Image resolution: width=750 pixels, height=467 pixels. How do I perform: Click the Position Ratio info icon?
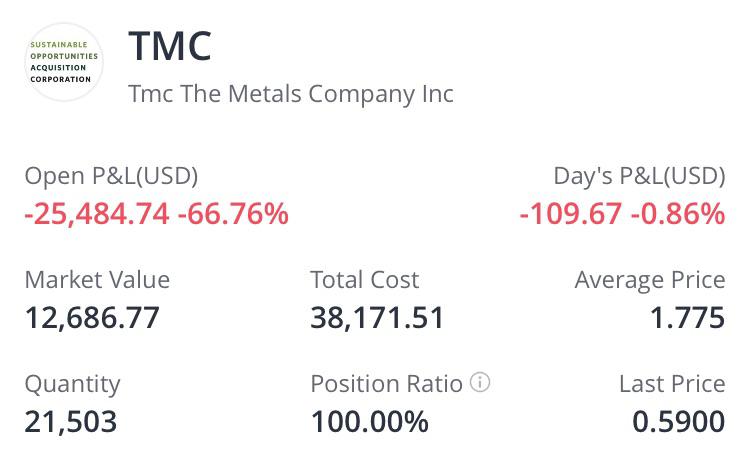480,383
